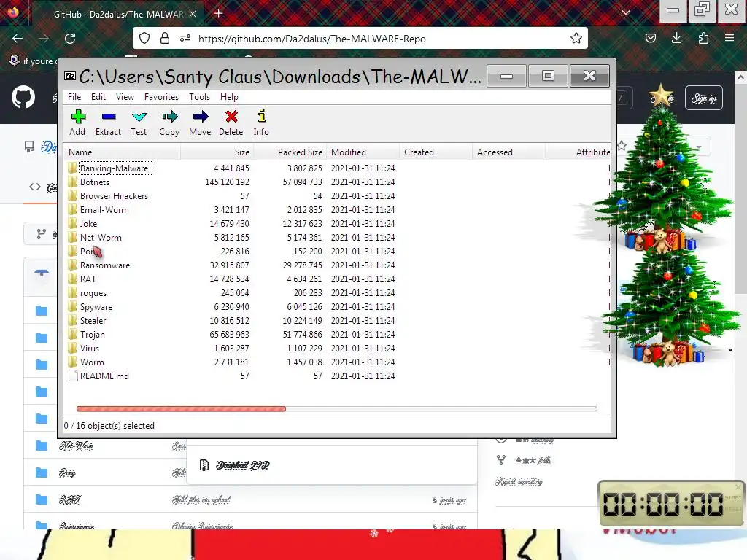This screenshot has height=560, width=747.
Task: Select the Ransomware folder in 7-Zip
Action: (105, 265)
